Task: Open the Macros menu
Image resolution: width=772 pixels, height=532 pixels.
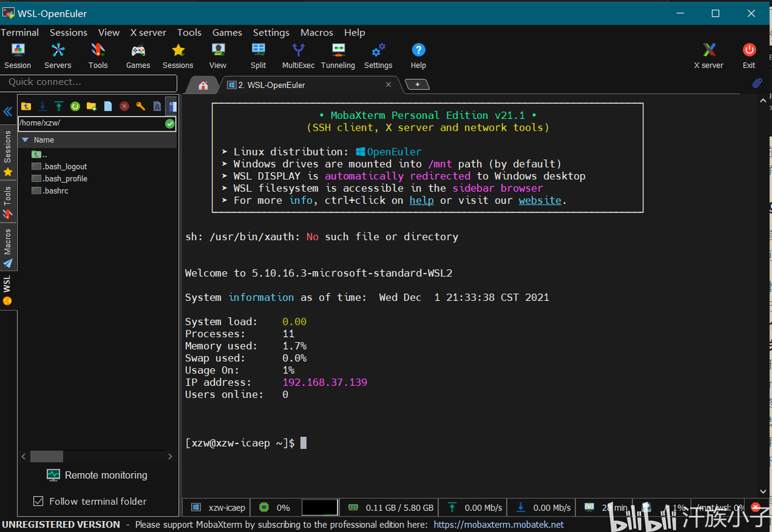Action: pos(316,32)
